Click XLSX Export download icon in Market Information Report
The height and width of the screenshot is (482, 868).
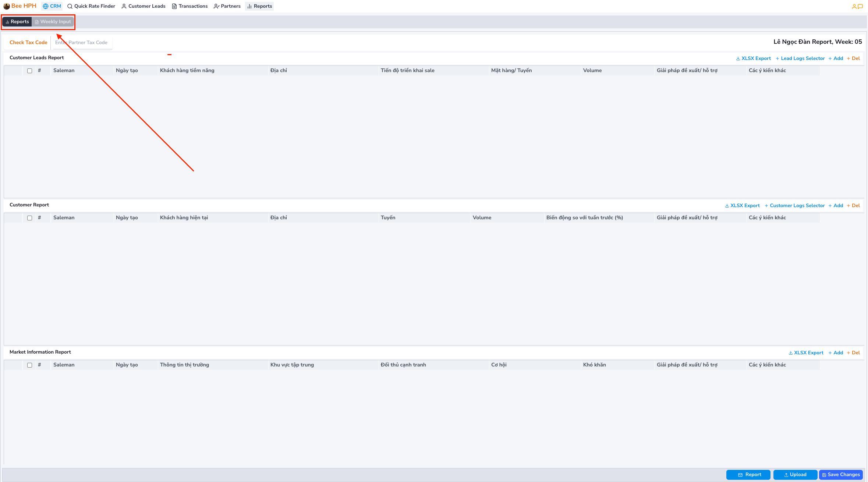point(790,353)
